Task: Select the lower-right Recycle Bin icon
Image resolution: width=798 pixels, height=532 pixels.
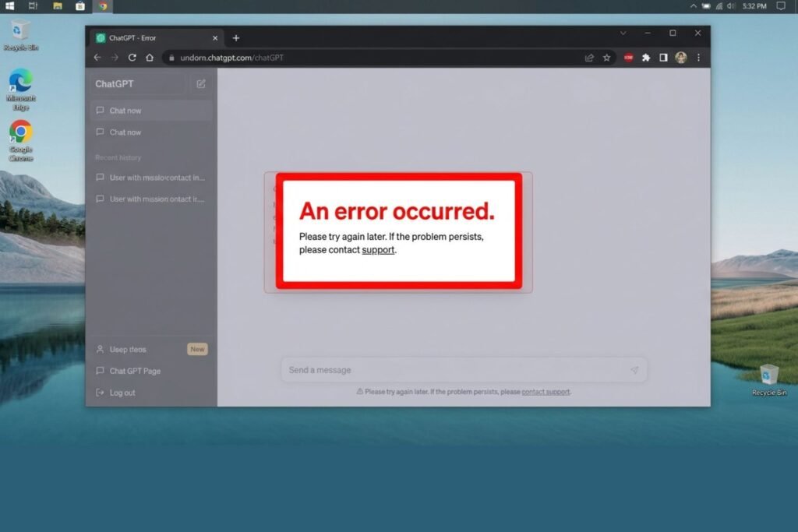Action: [769, 380]
